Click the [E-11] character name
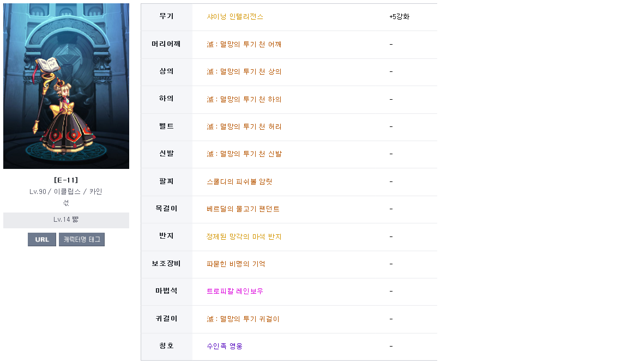The image size is (628, 364). click(x=66, y=180)
